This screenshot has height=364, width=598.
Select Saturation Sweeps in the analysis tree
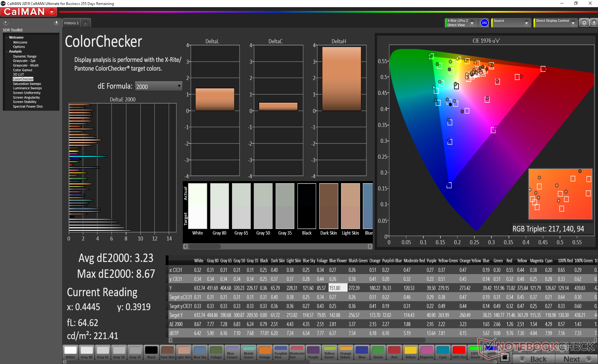click(27, 83)
